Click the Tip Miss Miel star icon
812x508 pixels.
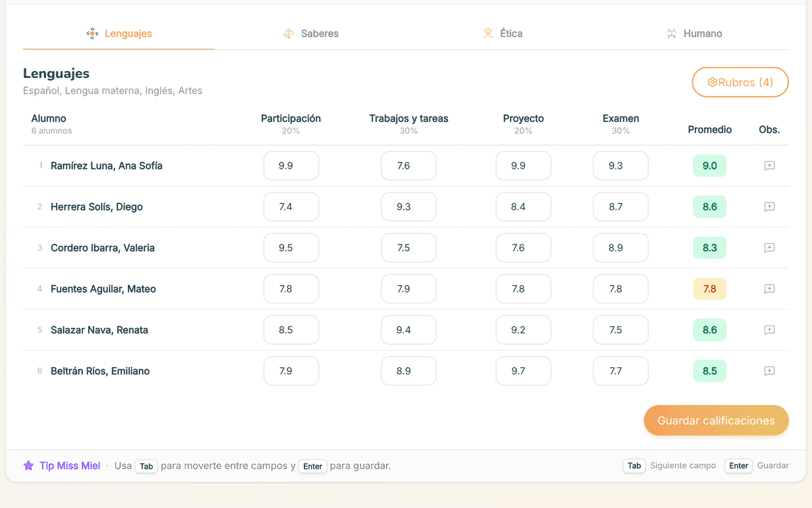[28, 466]
